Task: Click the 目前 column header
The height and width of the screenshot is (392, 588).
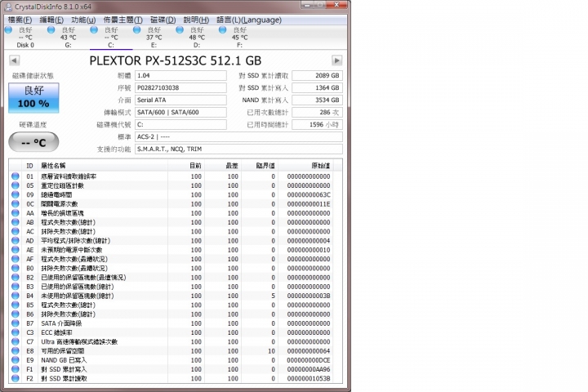Action: (186, 166)
